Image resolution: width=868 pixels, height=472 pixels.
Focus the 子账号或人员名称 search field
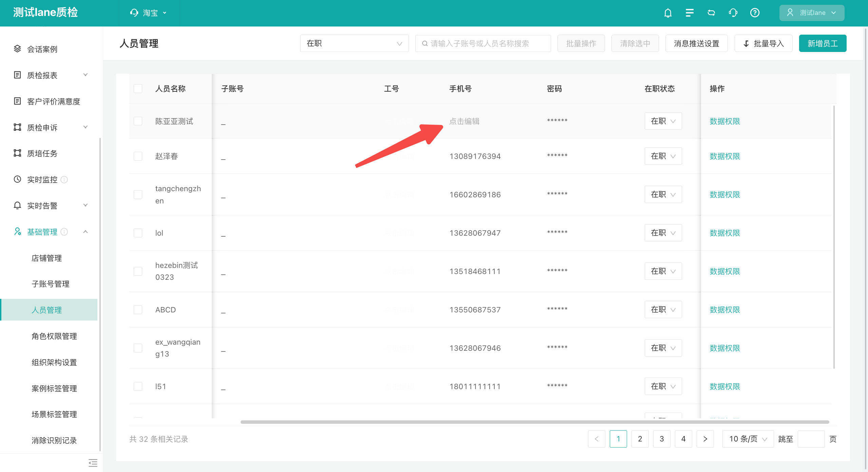(x=483, y=43)
